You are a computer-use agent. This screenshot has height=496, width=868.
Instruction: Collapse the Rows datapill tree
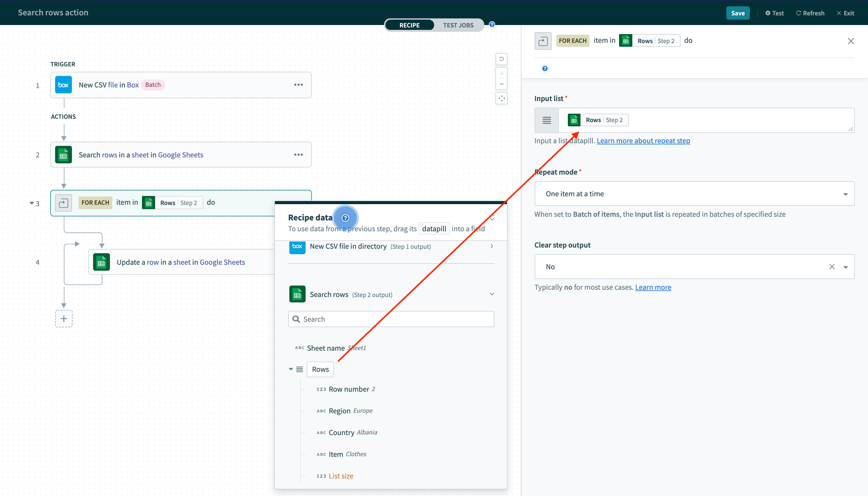291,369
